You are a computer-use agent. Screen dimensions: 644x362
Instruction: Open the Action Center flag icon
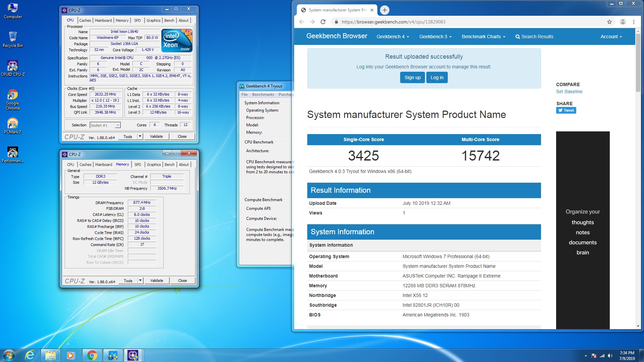(x=594, y=356)
